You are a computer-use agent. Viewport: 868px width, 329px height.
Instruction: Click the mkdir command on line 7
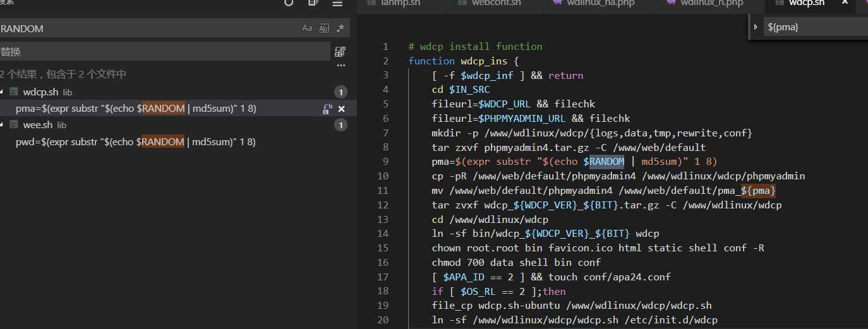pyautogui.click(x=592, y=133)
